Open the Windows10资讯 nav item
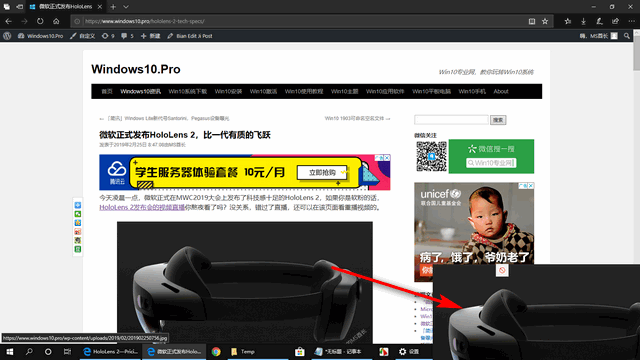The height and width of the screenshot is (360, 640). [140, 91]
